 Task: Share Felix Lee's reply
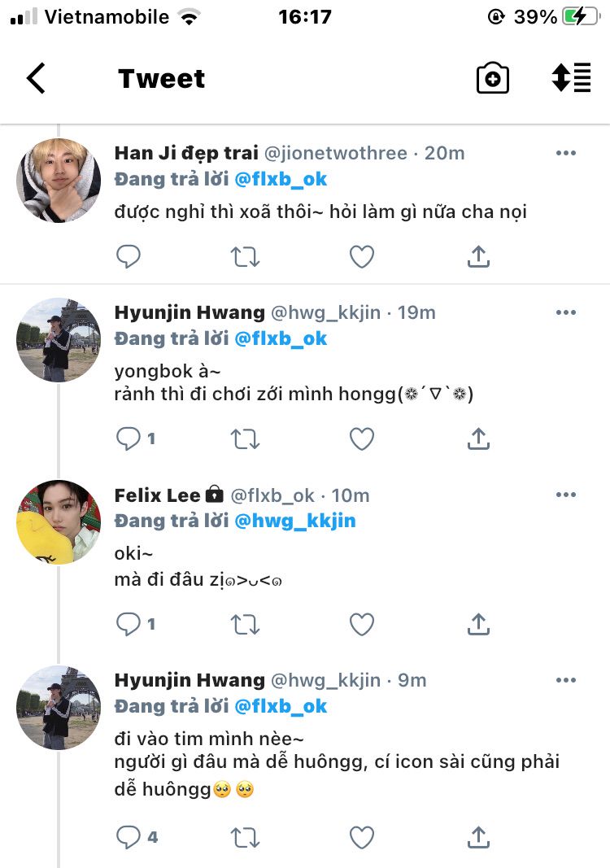click(479, 624)
